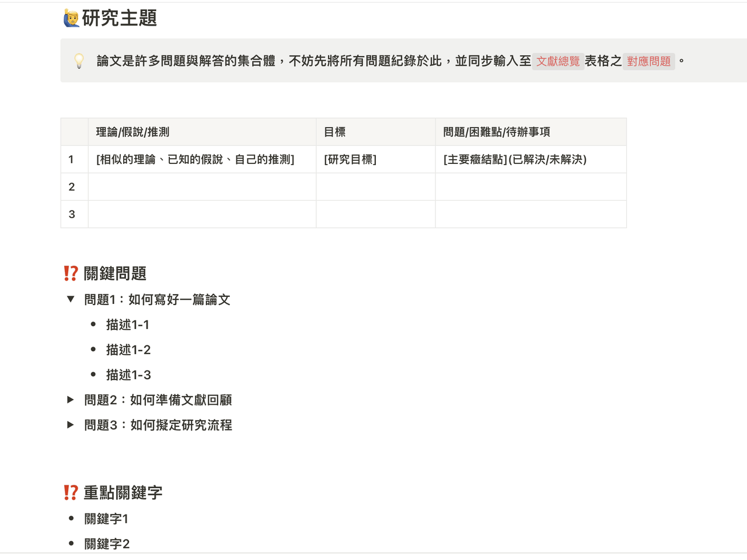Image resolution: width=747 pixels, height=560 pixels.
Task: Click the 問題2：如何準備文獻回顧 text
Action: (158, 400)
